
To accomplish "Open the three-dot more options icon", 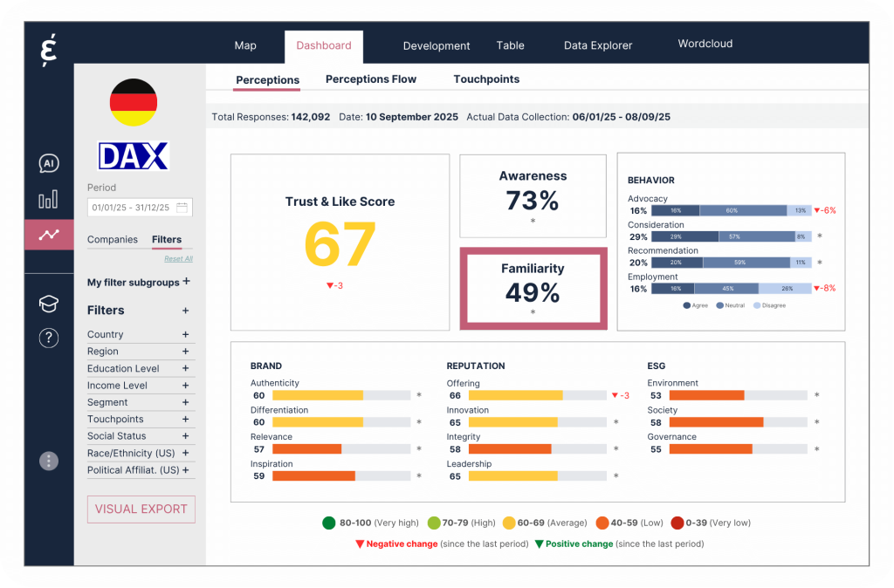I will 49,461.
